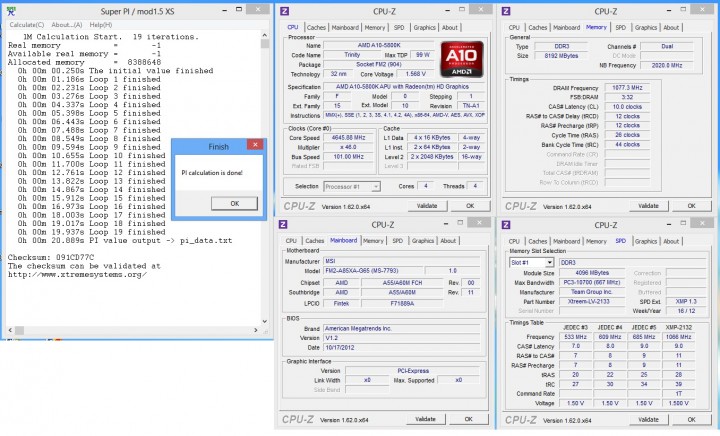
Task: Click the checksum line 091CD77C in Super PI
Action: point(51,257)
